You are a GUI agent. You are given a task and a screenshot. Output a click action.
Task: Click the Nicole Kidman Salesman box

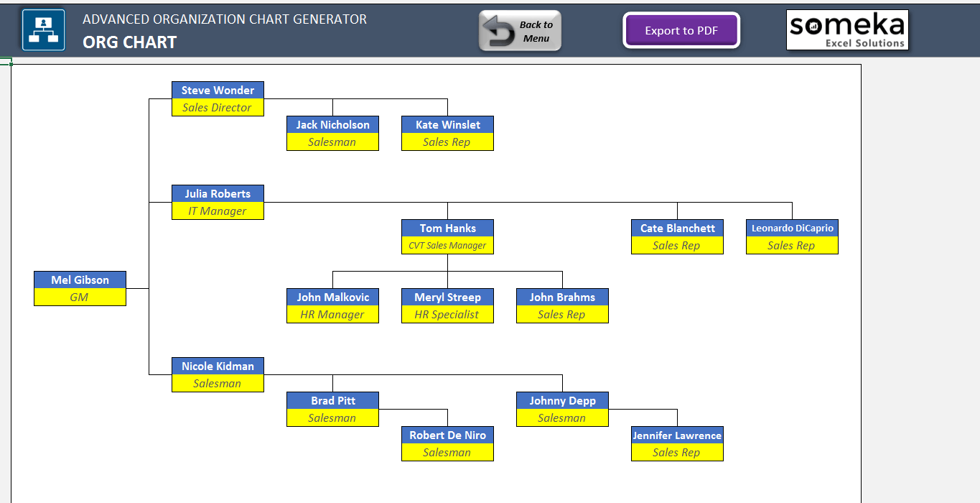[218, 374]
